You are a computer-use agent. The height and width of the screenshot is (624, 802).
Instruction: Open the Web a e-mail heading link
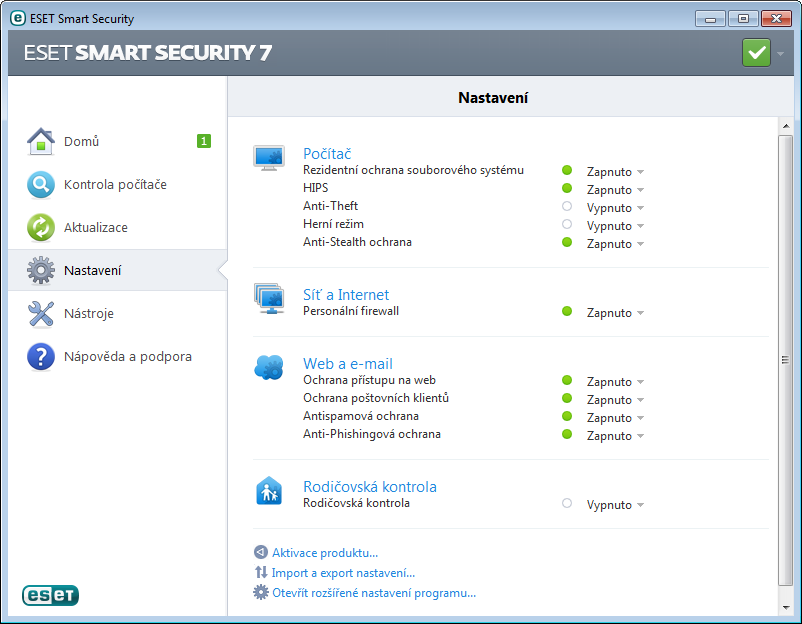click(x=348, y=364)
